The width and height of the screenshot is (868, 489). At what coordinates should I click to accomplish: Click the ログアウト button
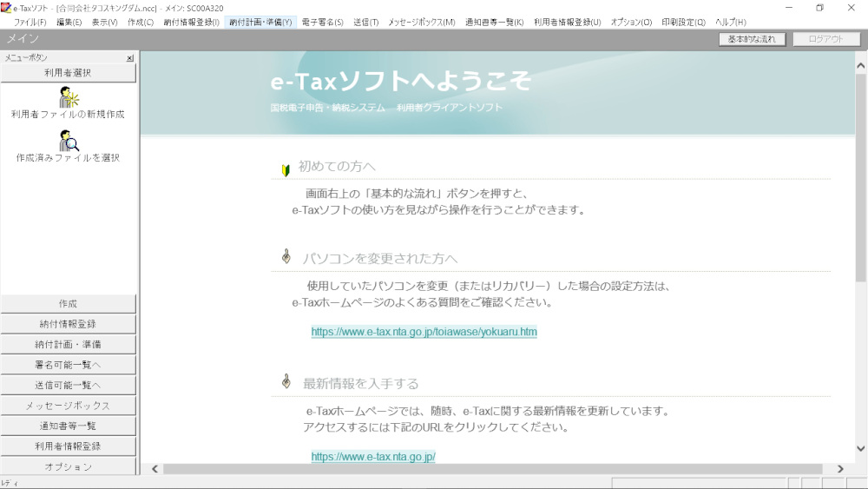pyautogui.click(x=826, y=39)
